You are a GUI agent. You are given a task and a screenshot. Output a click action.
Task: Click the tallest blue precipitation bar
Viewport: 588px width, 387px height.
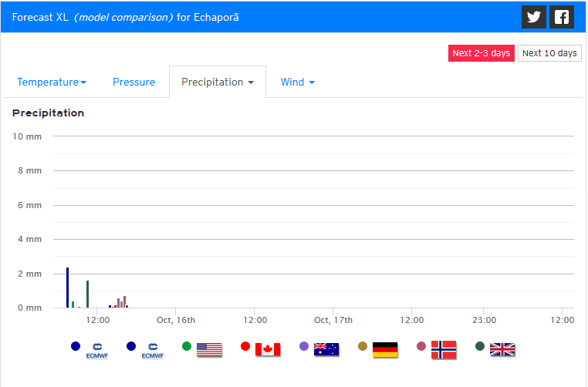click(68, 288)
